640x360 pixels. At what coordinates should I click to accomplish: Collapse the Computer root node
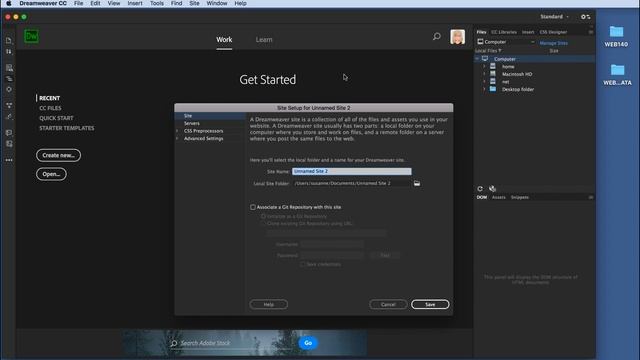(477, 59)
